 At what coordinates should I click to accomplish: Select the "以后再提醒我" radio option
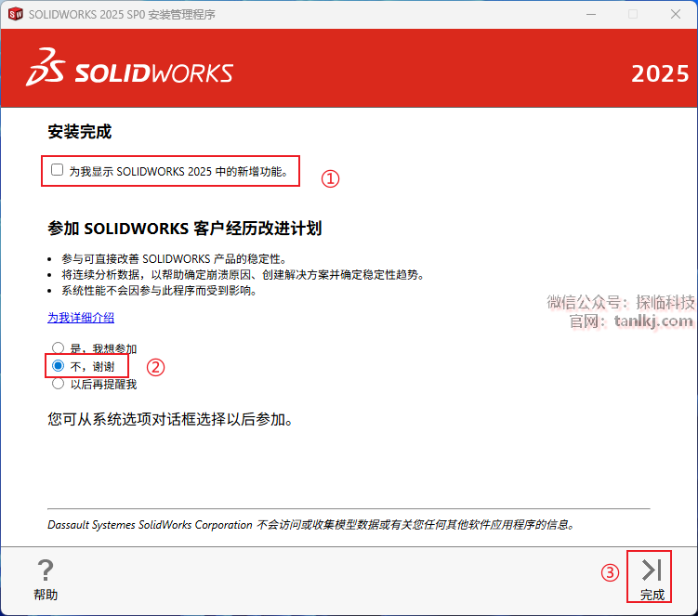[x=58, y=384]
